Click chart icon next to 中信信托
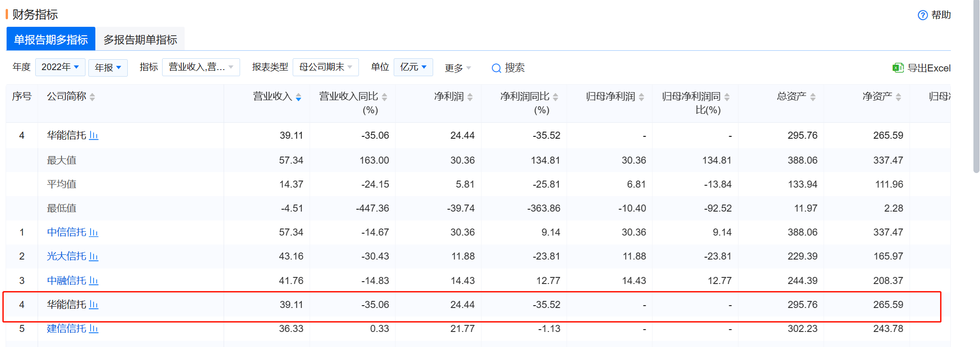 [x=93, y=232]
